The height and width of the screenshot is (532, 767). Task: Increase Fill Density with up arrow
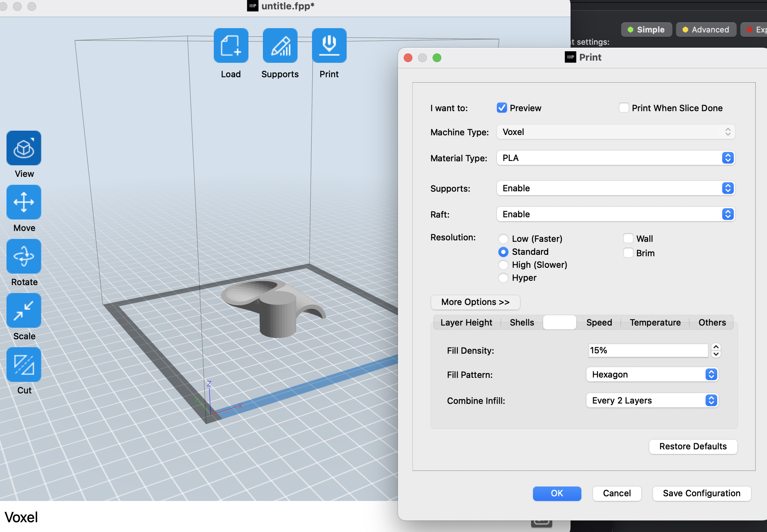[x=716, y=347]
